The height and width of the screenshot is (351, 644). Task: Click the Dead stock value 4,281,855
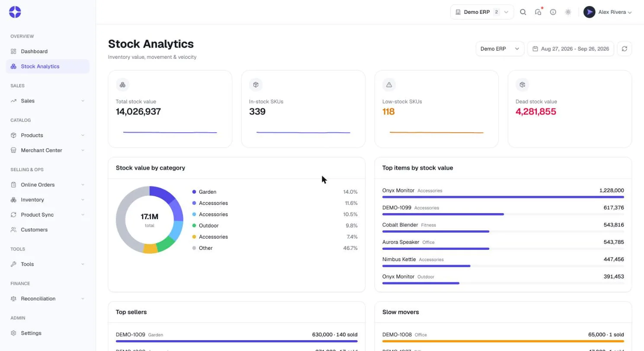[x=536, y=112]
